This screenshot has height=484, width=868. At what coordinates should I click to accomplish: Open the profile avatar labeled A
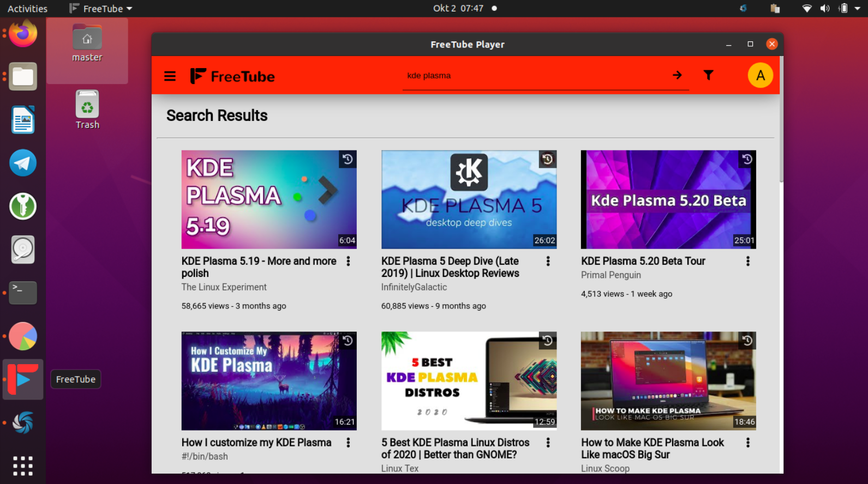point(761,75)
